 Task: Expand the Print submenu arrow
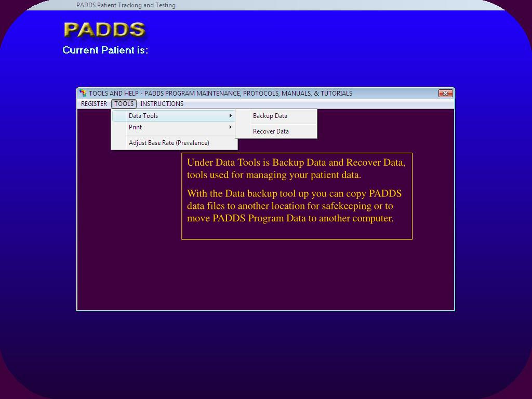pos(230,127)
